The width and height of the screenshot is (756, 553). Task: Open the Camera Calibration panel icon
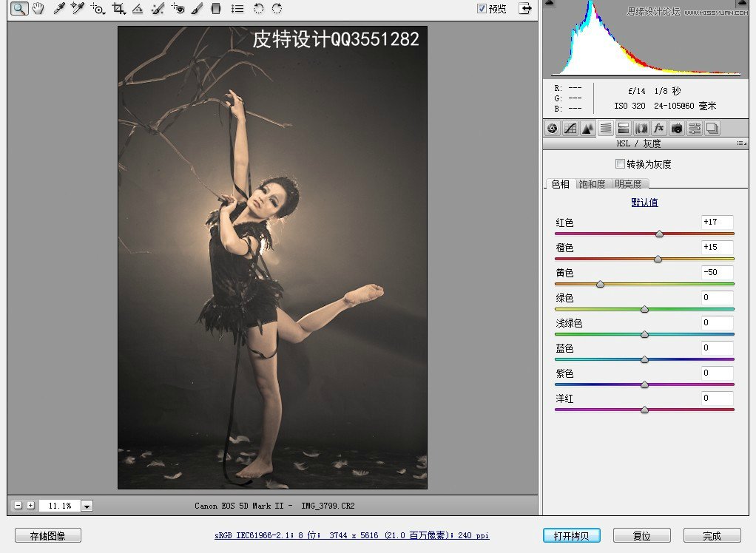(676, 128)
